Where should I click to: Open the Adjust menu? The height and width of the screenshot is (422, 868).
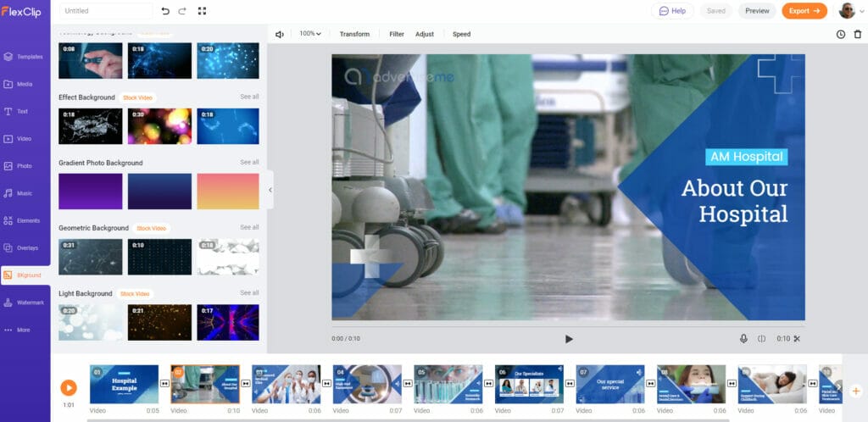pos(425,34)
